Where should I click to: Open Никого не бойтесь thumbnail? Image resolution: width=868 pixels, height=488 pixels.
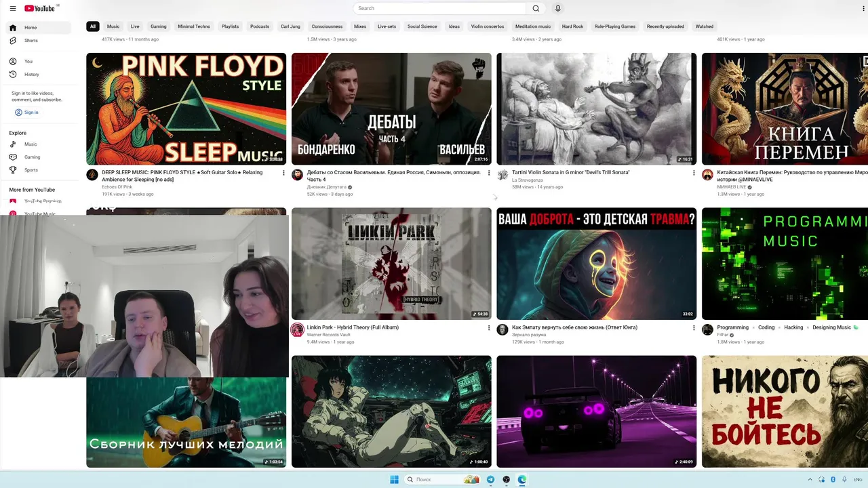[x=785, y=411]
